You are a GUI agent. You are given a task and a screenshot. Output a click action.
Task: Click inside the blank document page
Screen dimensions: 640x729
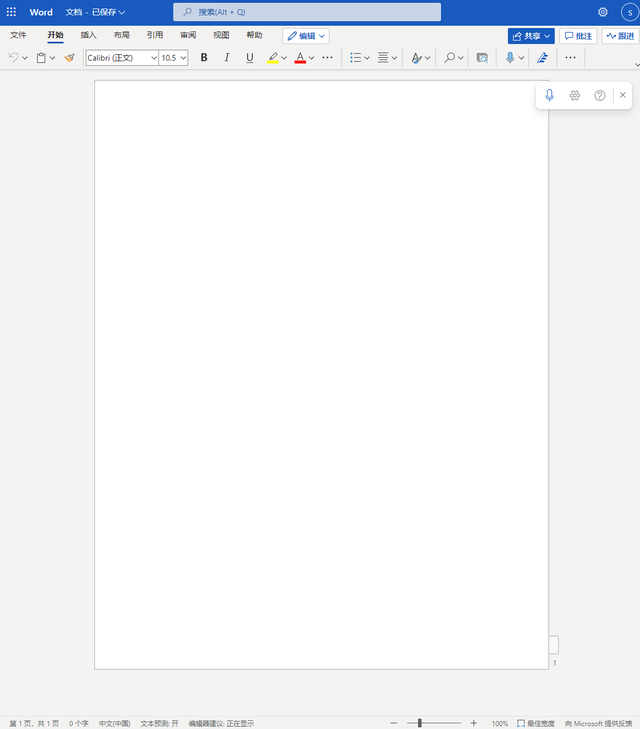pos(321,375)
